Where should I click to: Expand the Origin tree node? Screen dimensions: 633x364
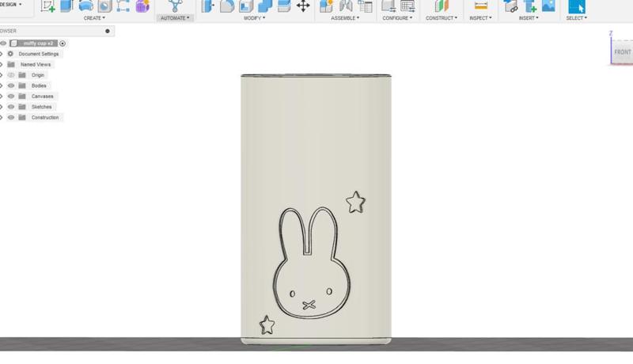(x=2, y=75)
